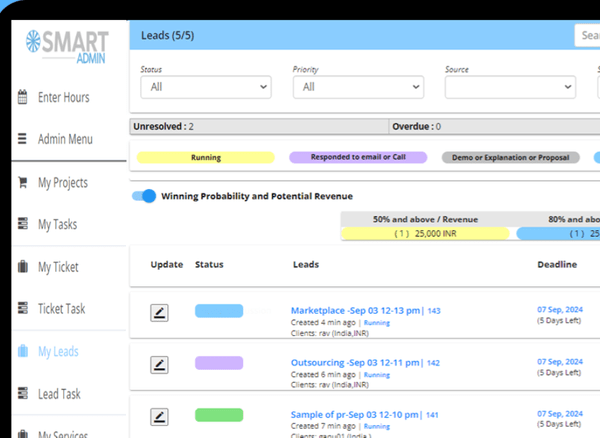
Task: Click the 50% and above revenue bar
Action: pos(425,233)
